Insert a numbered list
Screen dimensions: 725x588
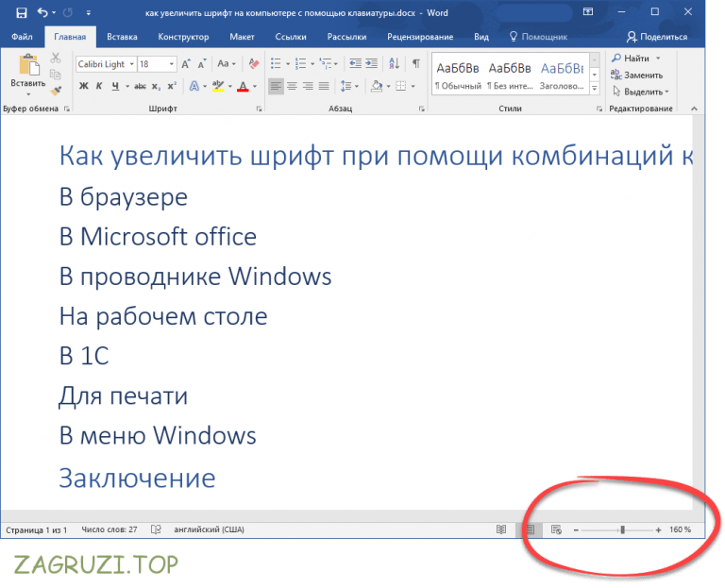tap(300, 64)
